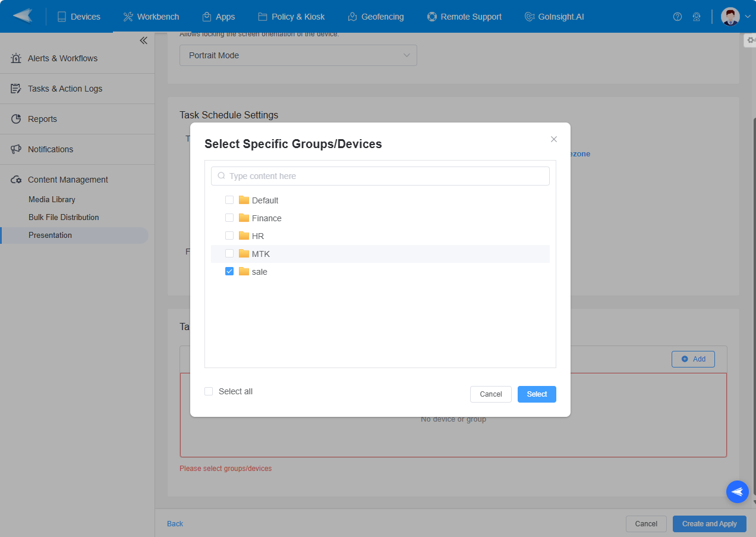This screenshot has width=756, height=537.
Task: Uncheck the sale group checkbox
Action: 229,271
